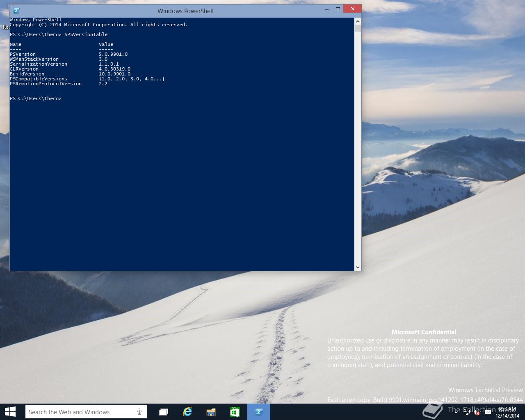Click the PSRemotingProtocolVersion row name
This screenshot has width=525, height=420.
pos(46,84)
